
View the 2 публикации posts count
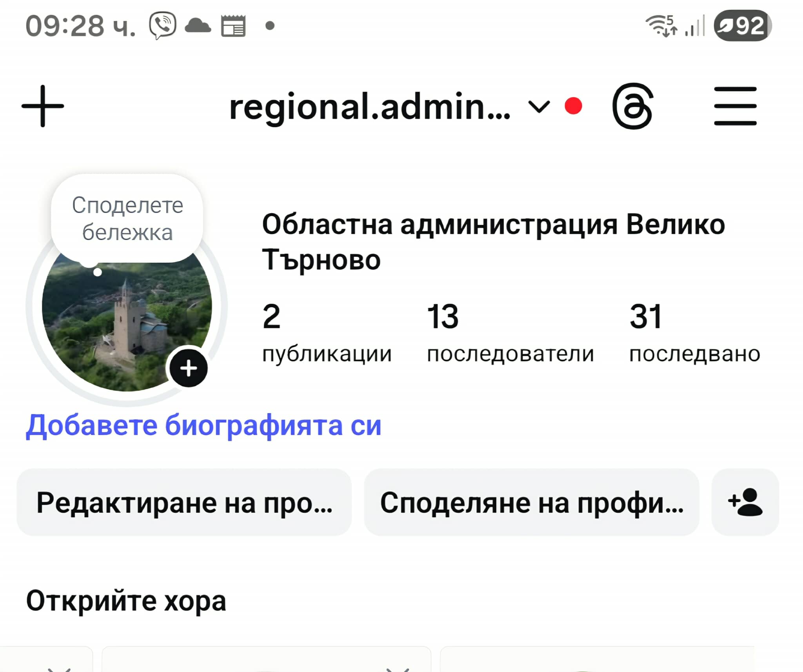[326, 332]
